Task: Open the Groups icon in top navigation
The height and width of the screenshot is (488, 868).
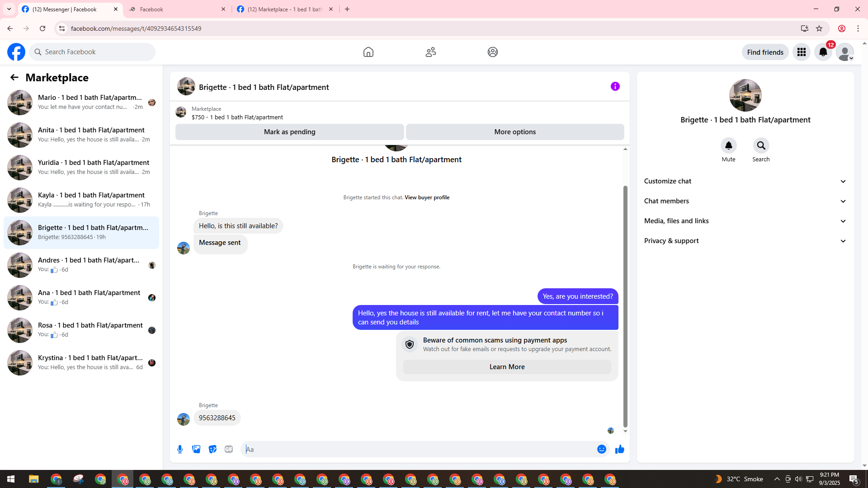Action: tap(493, 52)
